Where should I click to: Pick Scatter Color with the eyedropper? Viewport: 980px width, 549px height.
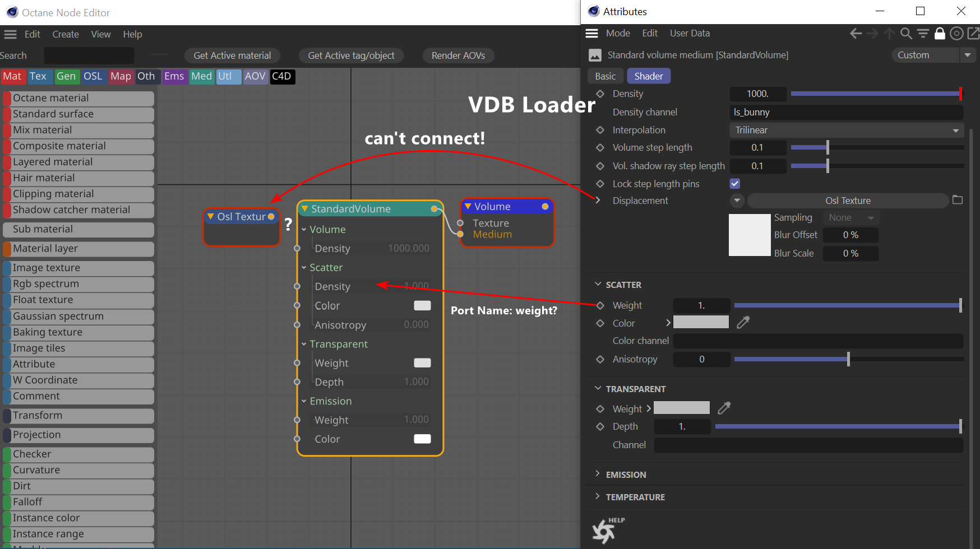pyautogui.click(x=743, y=322)
